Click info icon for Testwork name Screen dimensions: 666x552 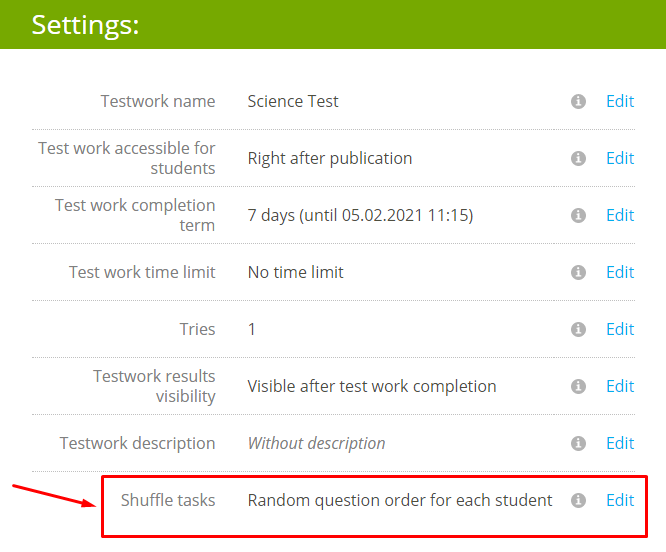(578, 101)
